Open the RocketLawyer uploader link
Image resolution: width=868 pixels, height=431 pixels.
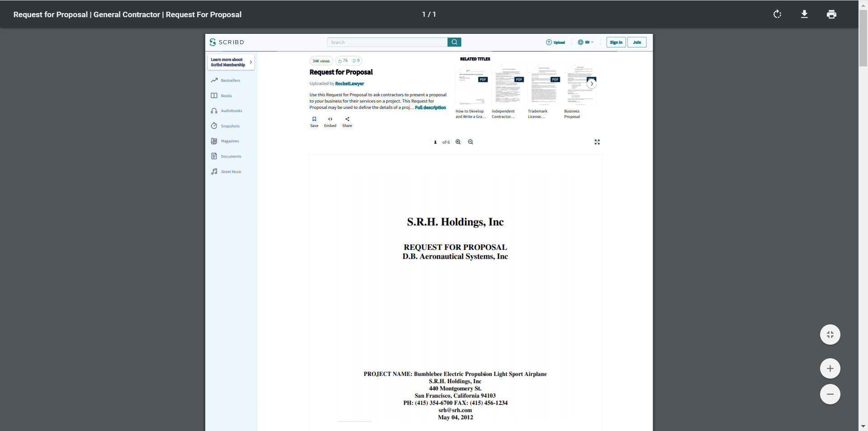pyautogui.click(x=349, y=84)
